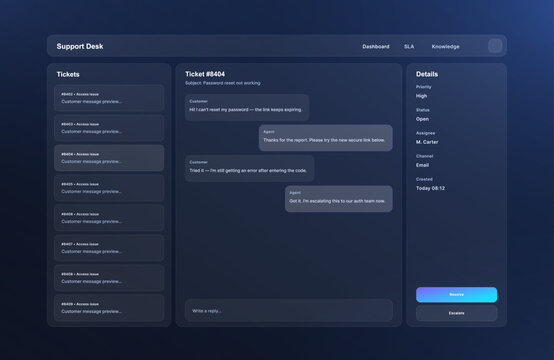
Task: Click the Escalate button
Action: [x=456, y=313]
